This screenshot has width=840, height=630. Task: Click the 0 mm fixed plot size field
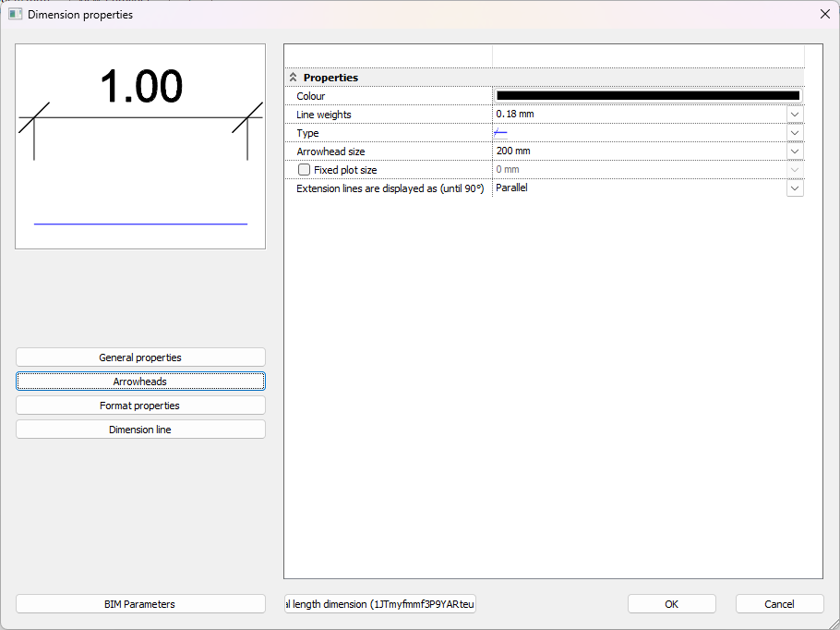click(639, 170)
